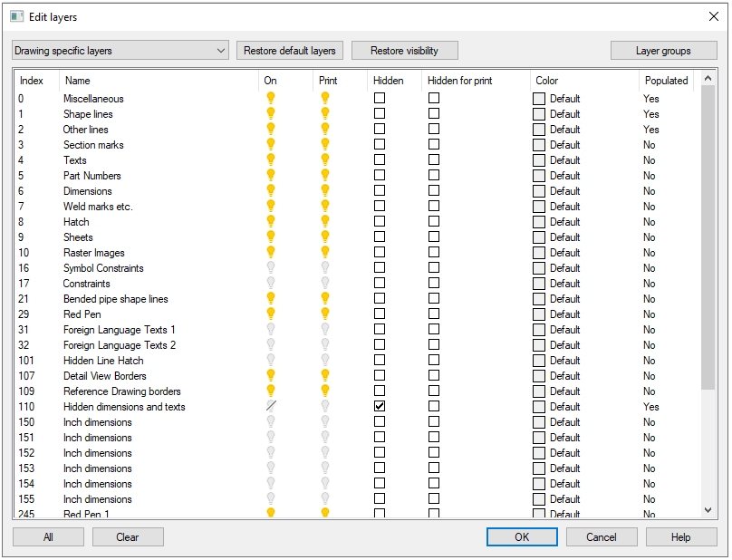Click the scroll down arrow of layer list
Screen dimensions: 732x560
(x=708, y=510)
